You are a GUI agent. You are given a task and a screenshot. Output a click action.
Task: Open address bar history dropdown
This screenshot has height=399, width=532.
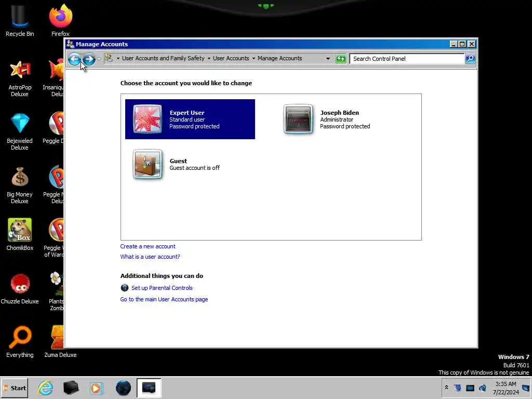tap(328, 59)
